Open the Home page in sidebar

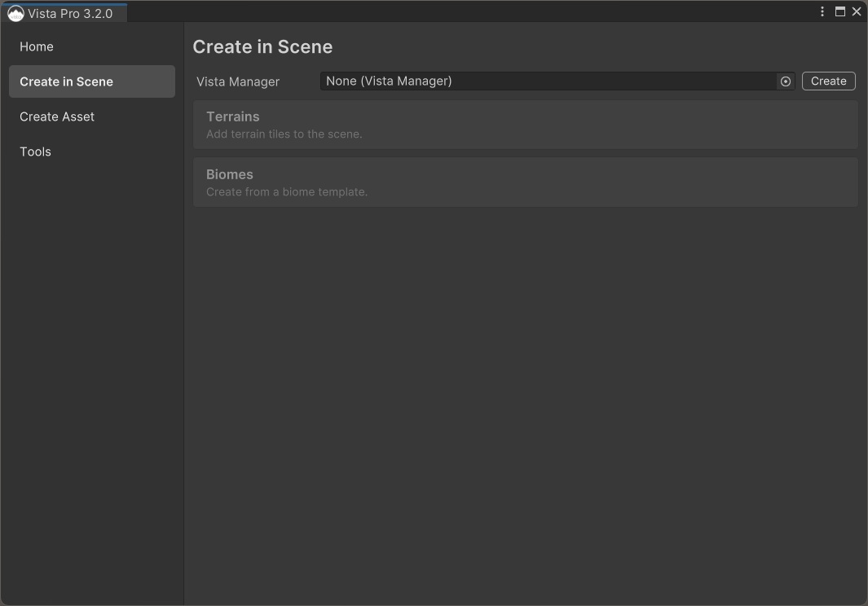coord(92,46)
